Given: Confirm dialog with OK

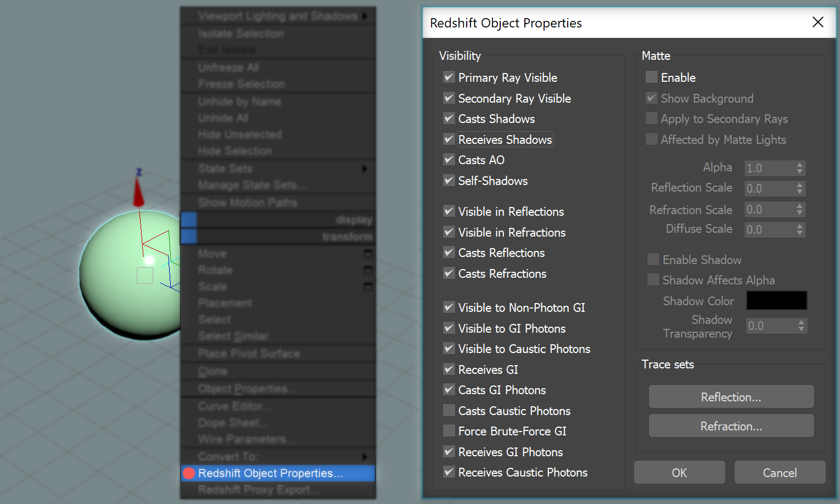Looking at the screenshot, I should (x=680, y=472).
